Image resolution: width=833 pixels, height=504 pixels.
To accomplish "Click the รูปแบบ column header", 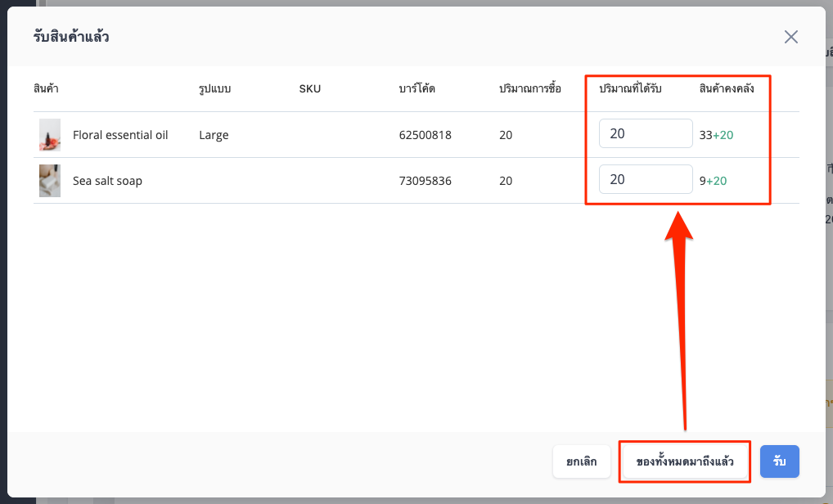I will pos(214,88).
